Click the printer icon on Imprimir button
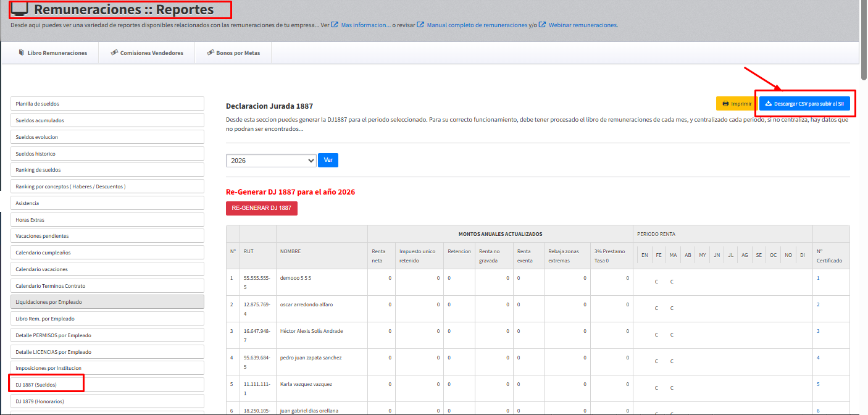This screenshot has width=868, height=415. 725,104
